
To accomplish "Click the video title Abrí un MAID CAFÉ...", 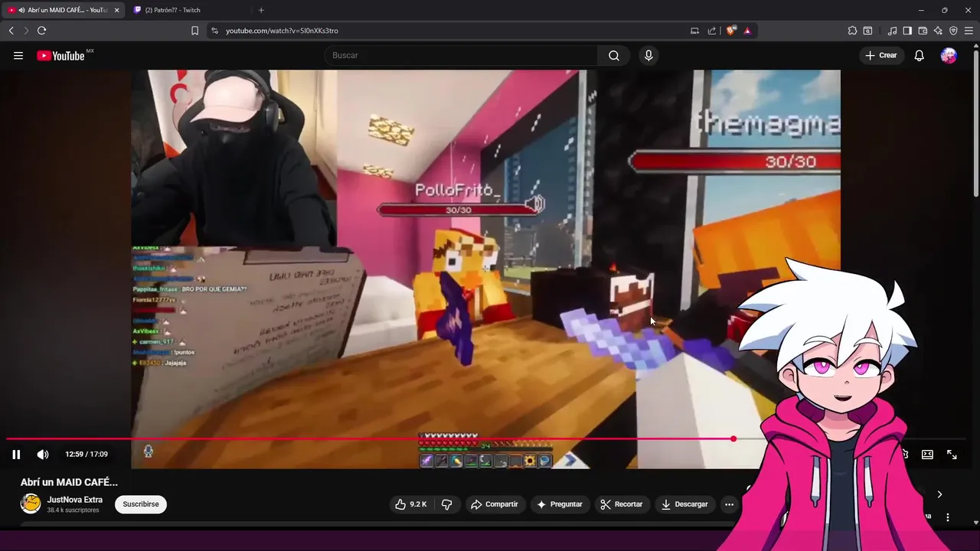I will (x=69, y=482).
